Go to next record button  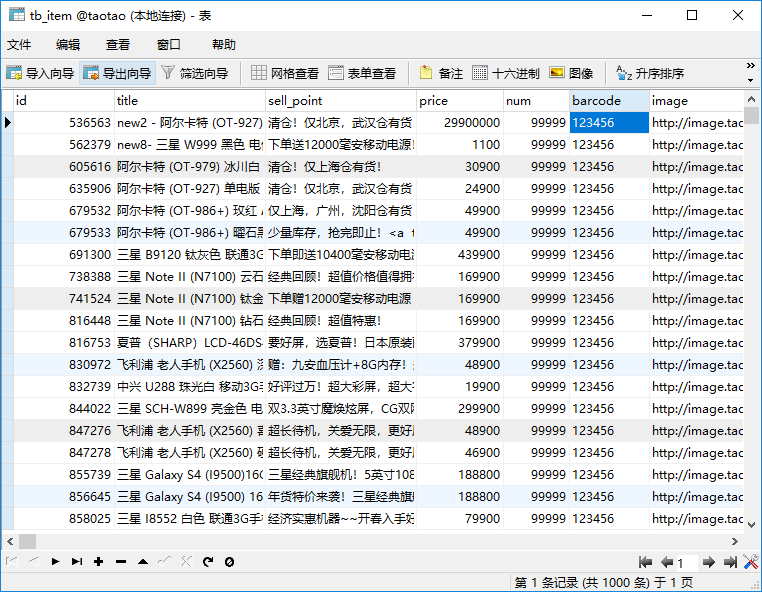(55, 562)
